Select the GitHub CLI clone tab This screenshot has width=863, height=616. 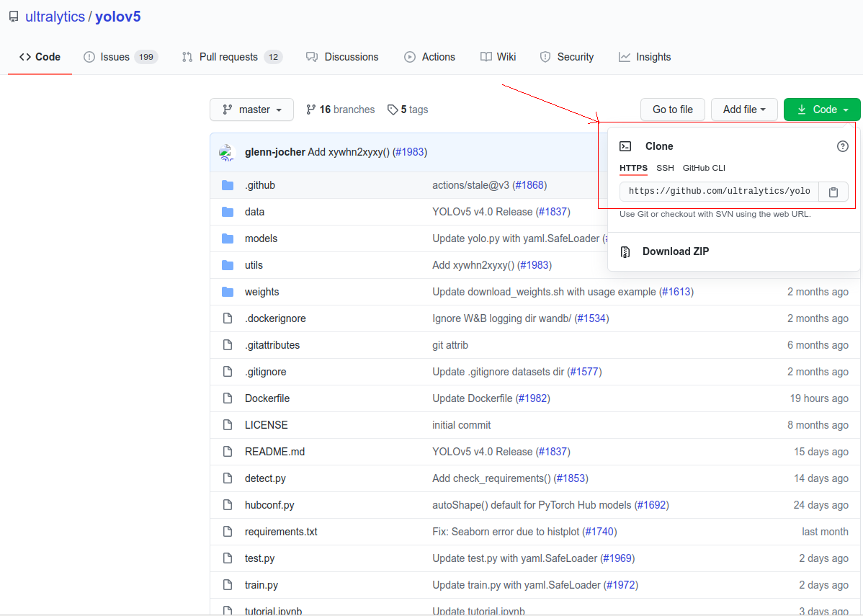click(704, 168)
